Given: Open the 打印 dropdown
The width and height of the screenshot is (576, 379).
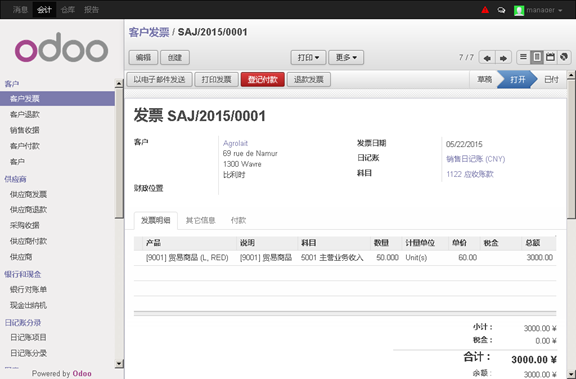Looking at the screenshot, I should (308, 58).
